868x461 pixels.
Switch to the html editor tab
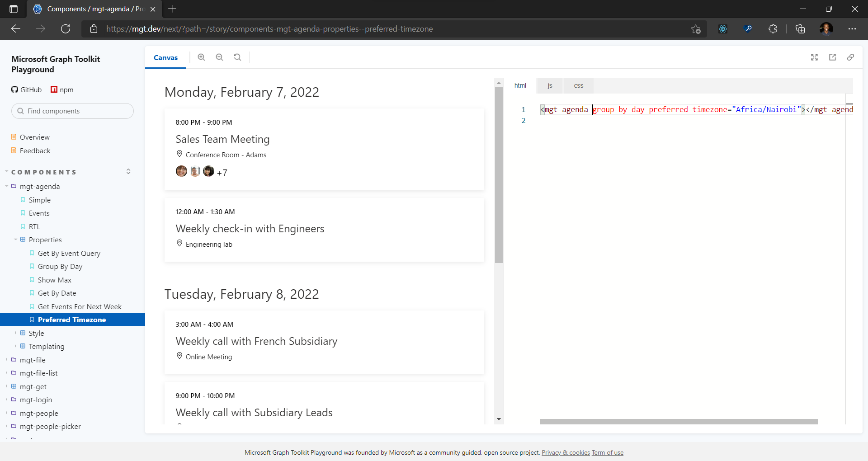[x=520, y=85]
